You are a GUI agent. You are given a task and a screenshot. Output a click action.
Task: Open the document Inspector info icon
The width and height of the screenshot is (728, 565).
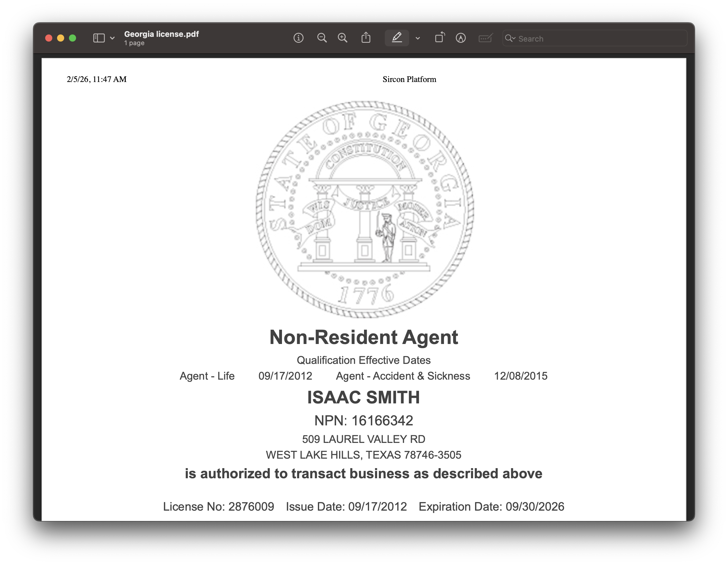(298, 38)
